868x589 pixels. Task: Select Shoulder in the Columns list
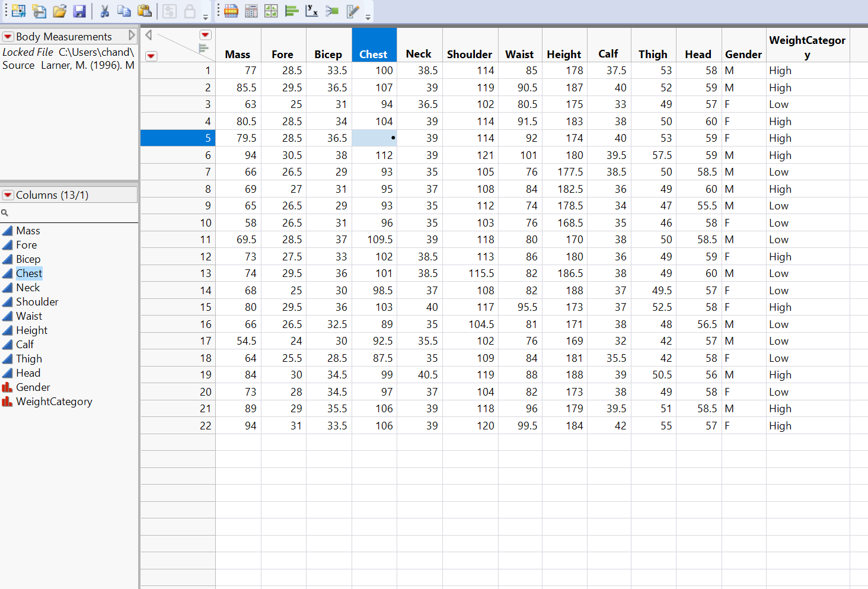tap(37, 302)
